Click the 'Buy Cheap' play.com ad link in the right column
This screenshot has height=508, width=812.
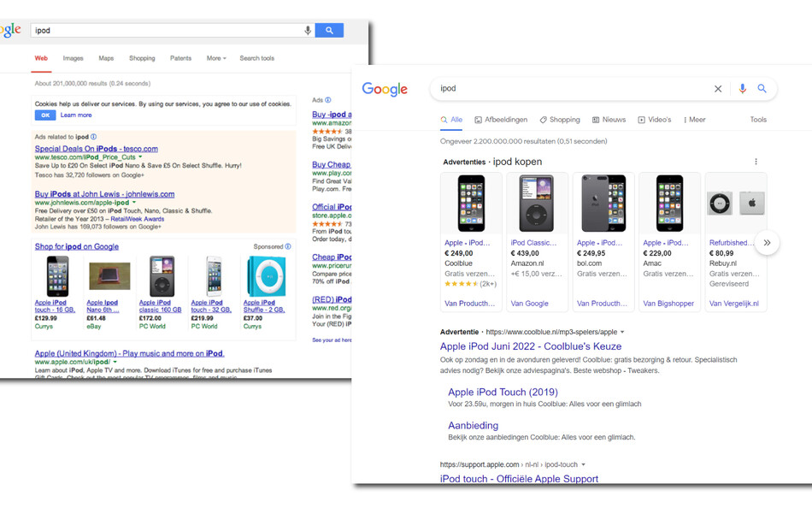coord(332,164)
